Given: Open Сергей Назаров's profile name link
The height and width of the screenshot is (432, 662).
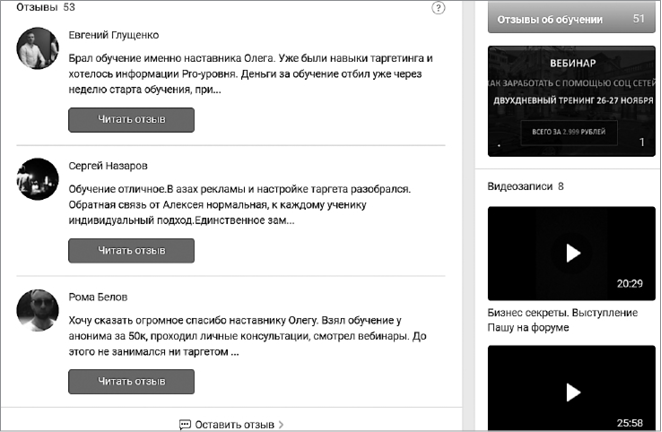Looking at the screenshot, I should tap(106, 166).
